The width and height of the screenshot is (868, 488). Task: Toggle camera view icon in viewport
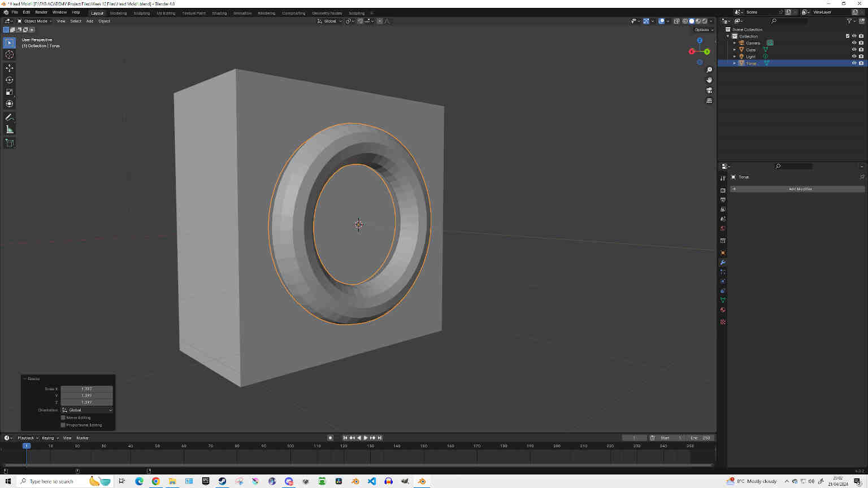pyautogui.click(x=709, y=90)
